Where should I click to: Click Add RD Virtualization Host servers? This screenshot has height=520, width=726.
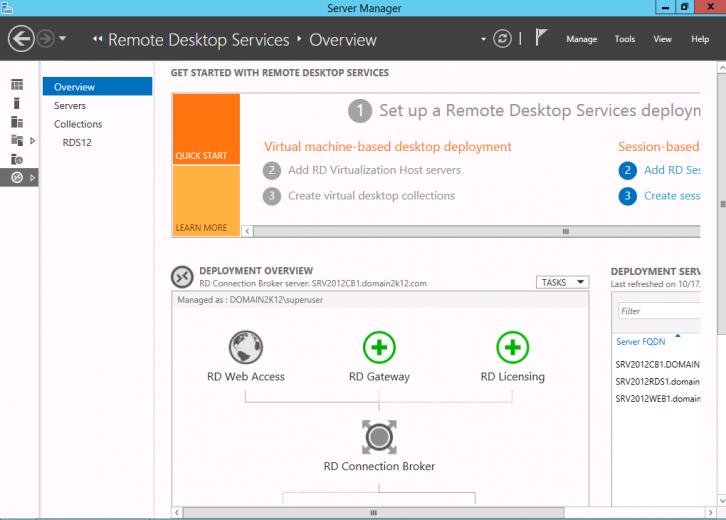(x=374, y=170)
